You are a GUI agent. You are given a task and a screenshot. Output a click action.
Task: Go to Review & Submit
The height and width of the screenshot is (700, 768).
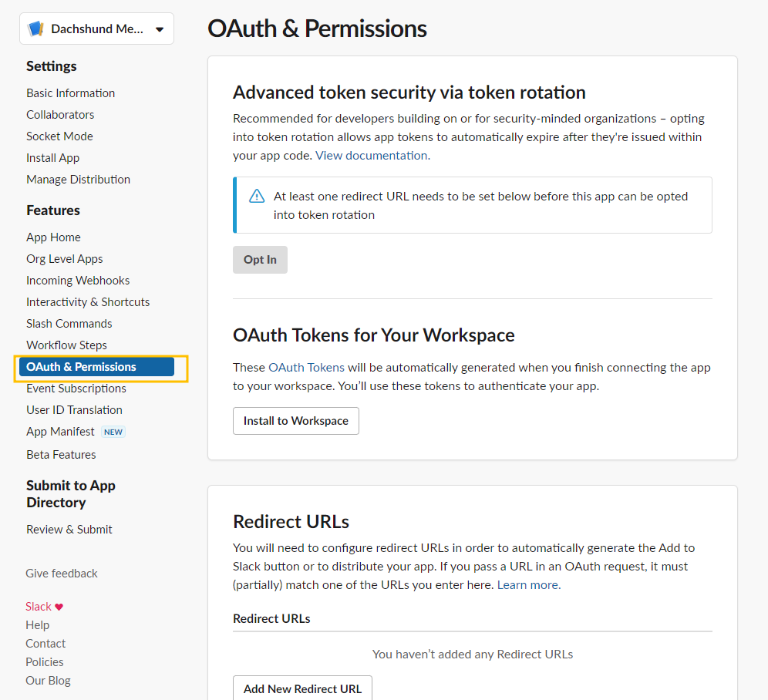[69, 530]
